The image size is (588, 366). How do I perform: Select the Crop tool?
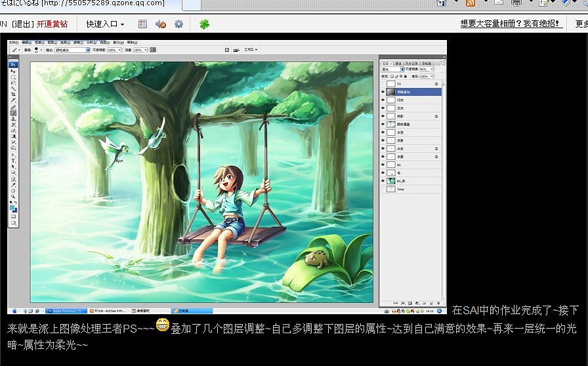pyautogui.click(x=13, y=94)
